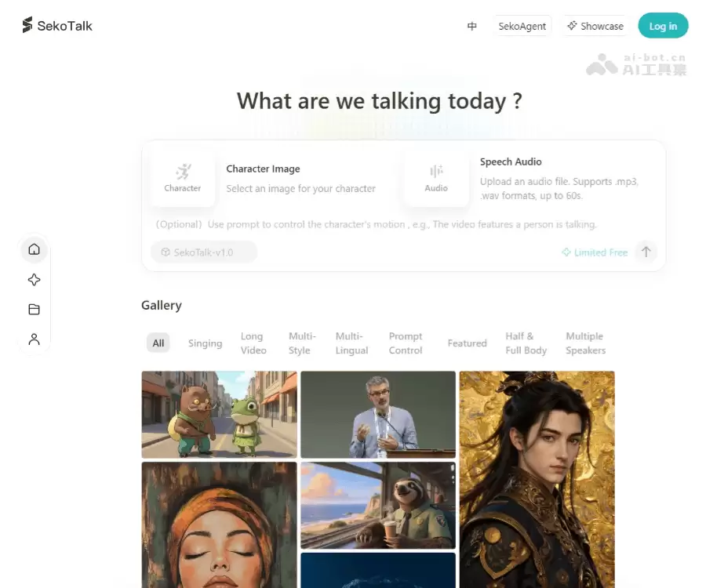The width and height of the screenshot is (706, 588).
Task: Click the Log in button
Action: click(663, 26)
